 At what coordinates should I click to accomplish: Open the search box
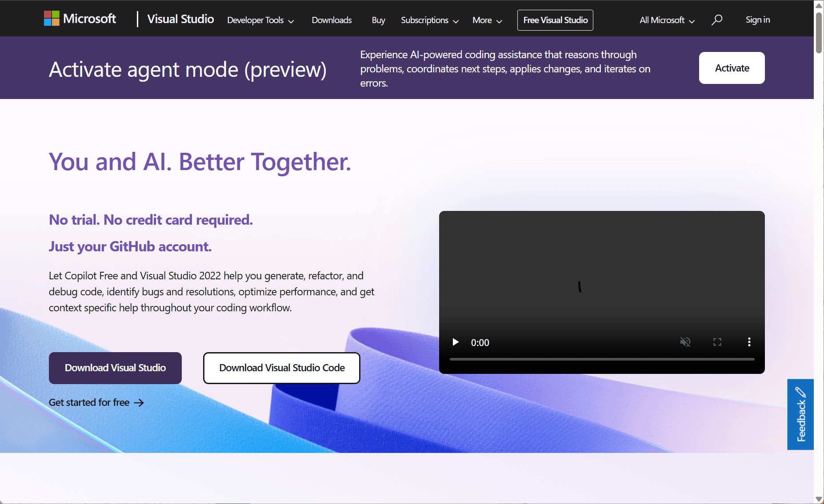[x=717, y=20]
